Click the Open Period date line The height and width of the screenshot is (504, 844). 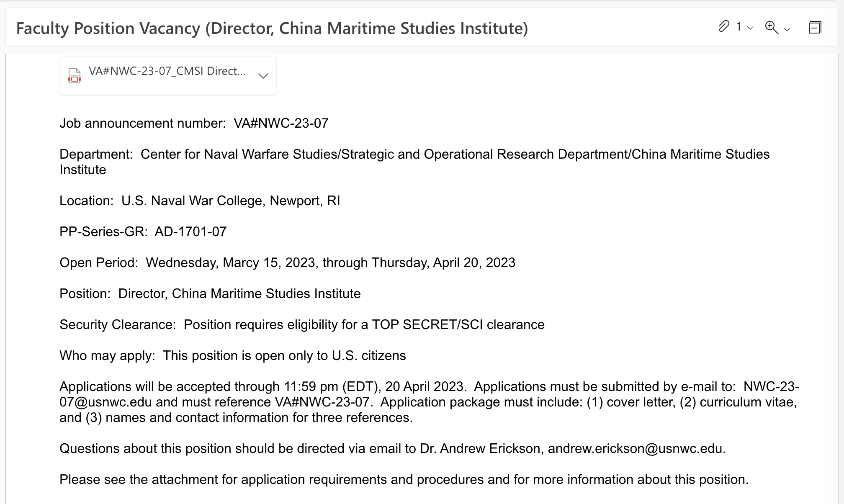tap(287, 262)
